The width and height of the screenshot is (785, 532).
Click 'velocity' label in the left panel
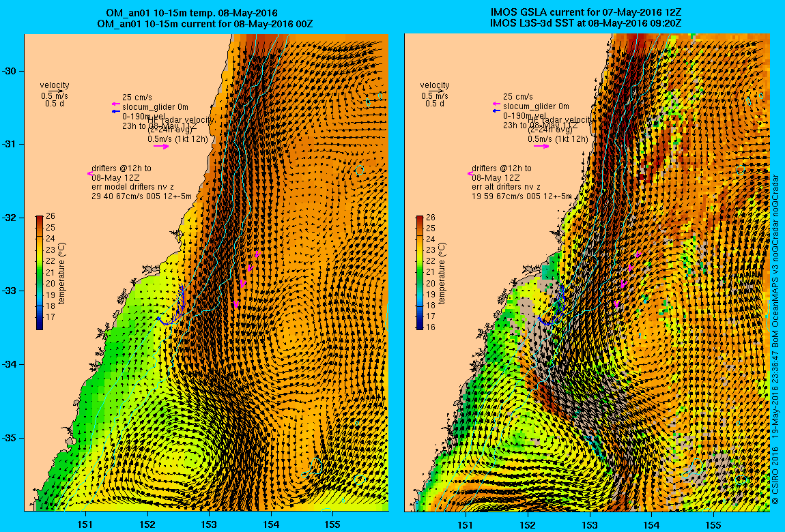(55, 85)
